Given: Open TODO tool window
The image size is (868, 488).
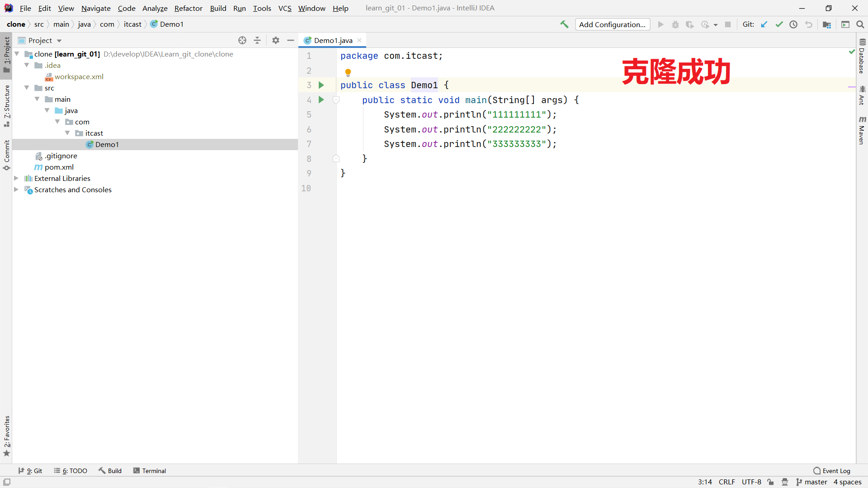Looking at the screenshot, I should click(x=71, y=471).
